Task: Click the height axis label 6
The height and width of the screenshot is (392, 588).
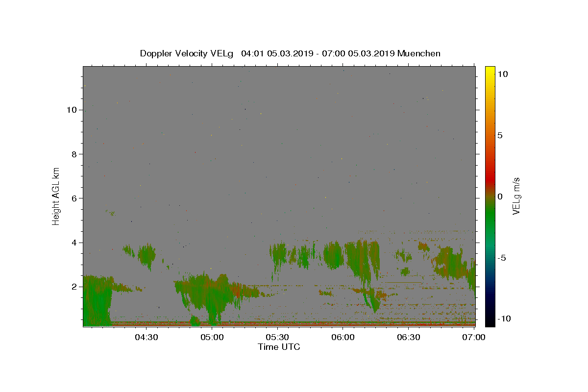Action: point(74,198)
